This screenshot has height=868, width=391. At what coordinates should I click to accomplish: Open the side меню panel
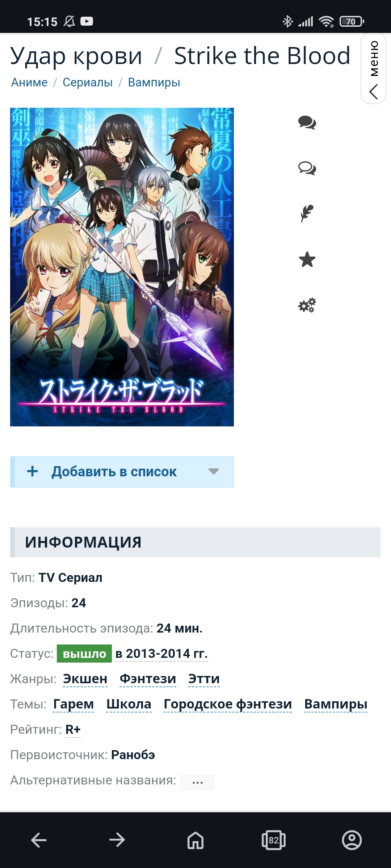[x=374, y=69]
